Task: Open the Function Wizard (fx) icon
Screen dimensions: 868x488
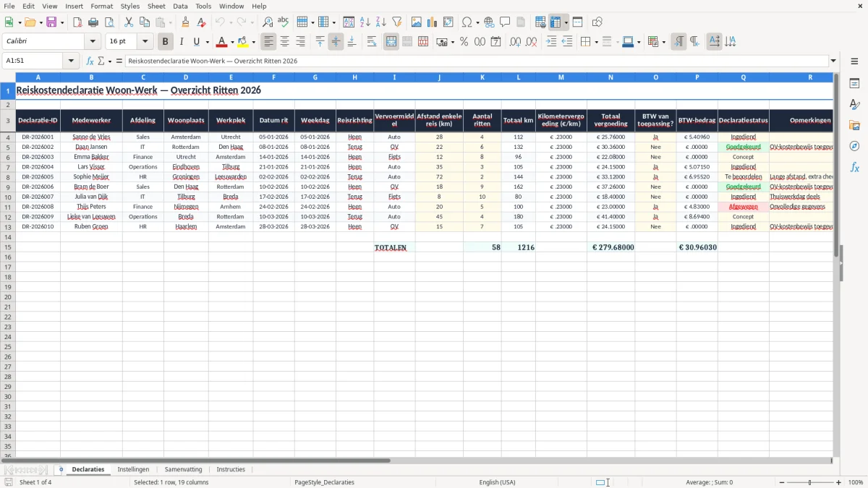Action: coord(90,61)
